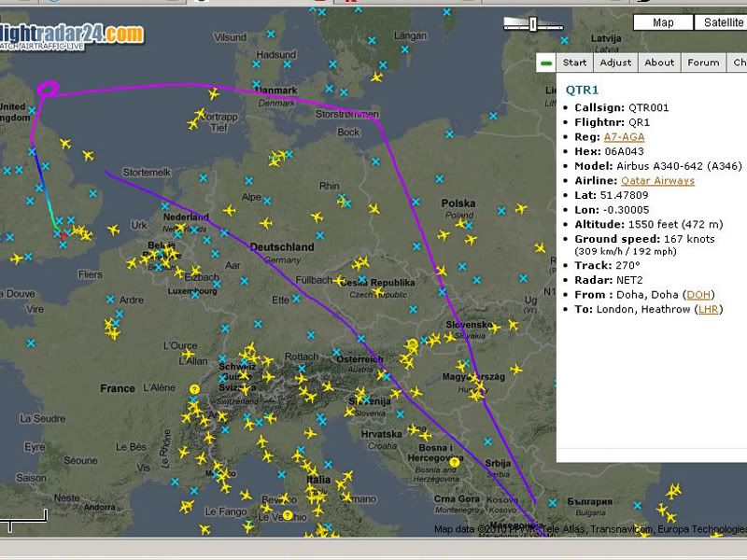This screenshot has width=747, height=560.
Task: Open the Qatar Airways airline link
Action: pos(658,181)
